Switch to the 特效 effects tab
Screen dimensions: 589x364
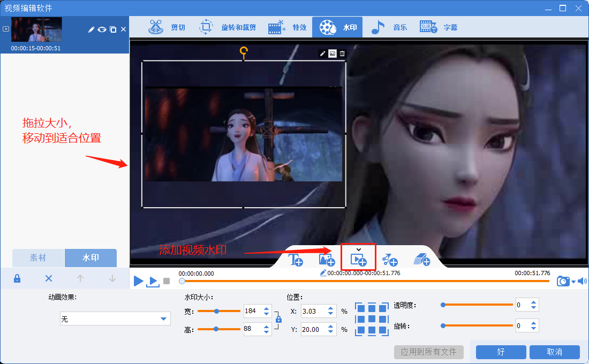[288, 27]
